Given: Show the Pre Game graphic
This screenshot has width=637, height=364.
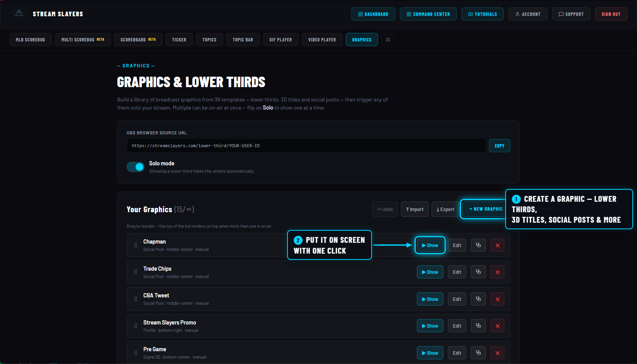Looking at the screenshot, I should point(430,353).
